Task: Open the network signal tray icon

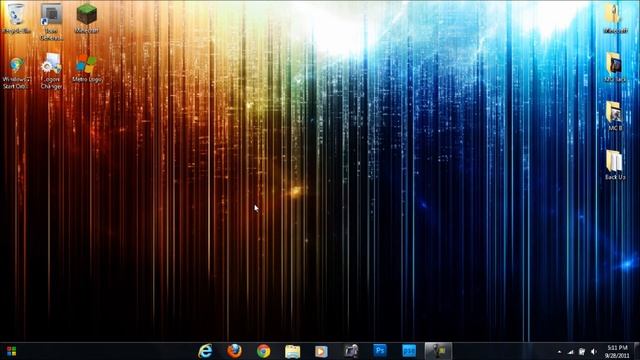Action: [571, 352]
